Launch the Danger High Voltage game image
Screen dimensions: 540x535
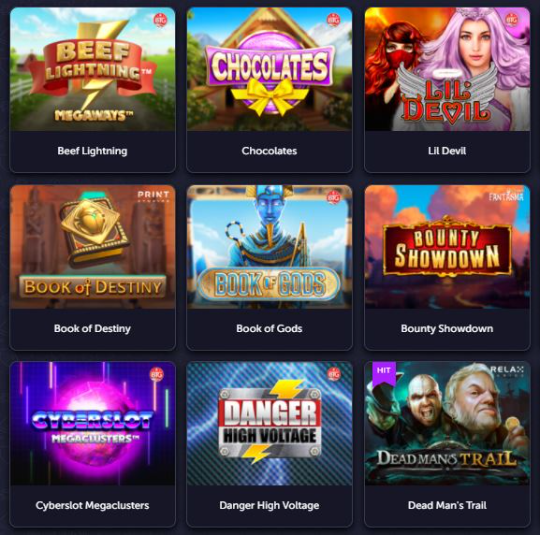tap(269, 423)
